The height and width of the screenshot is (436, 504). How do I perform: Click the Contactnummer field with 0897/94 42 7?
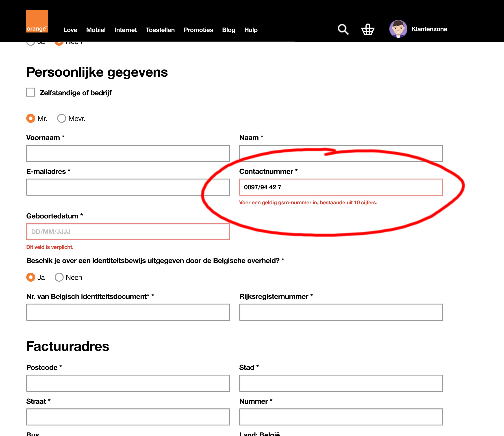pos(341,187)
